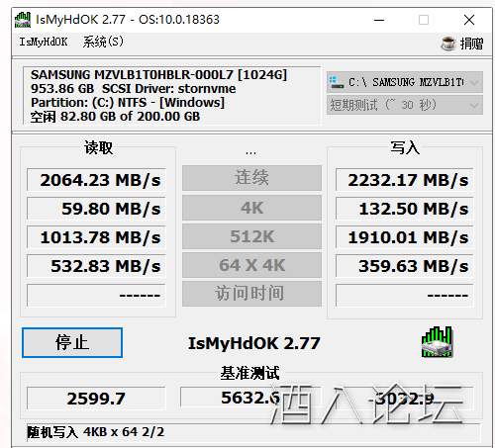Click the 停止 stop button
The width and height of the screenshot is (495, 448).
tap(72, 342)
